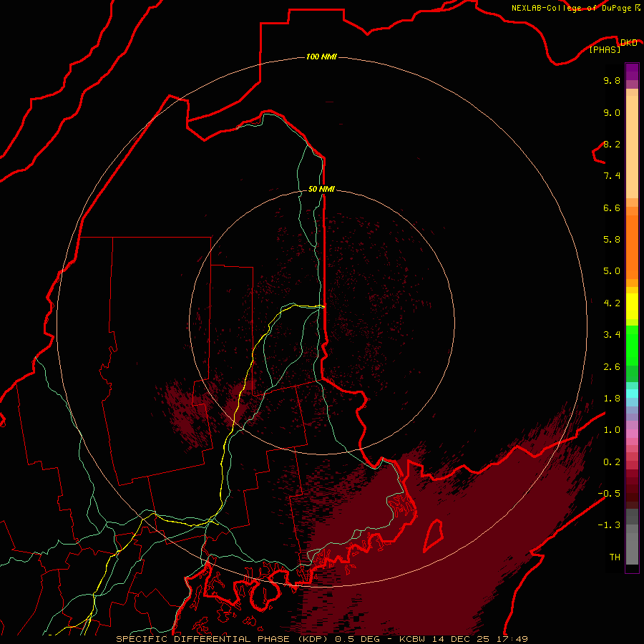Click the 0.2 value on the color scale

click(x=612, y=462)
